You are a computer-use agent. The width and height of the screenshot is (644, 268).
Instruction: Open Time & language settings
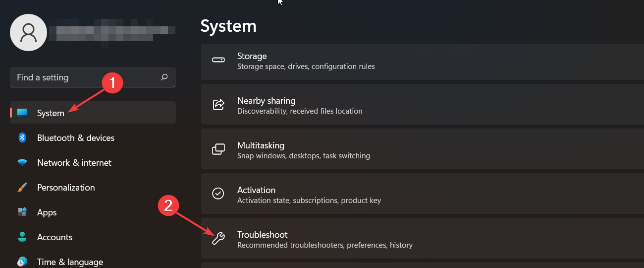click(70, 262)
